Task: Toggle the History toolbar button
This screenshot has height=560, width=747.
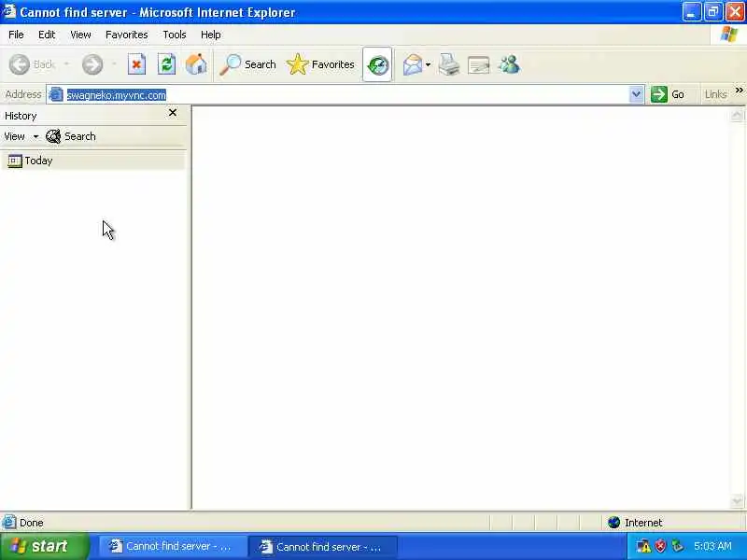Action: [x=377, y=64]
